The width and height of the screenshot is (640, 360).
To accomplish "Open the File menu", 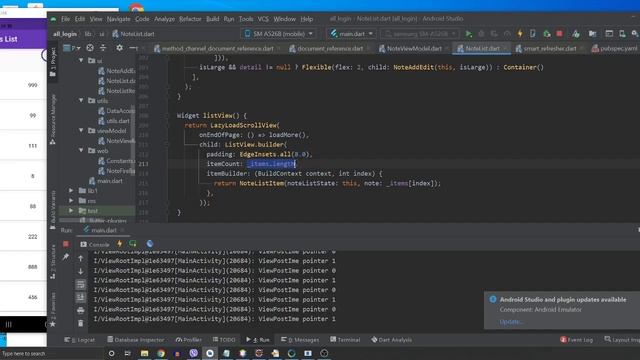I will tap(65, 19).
